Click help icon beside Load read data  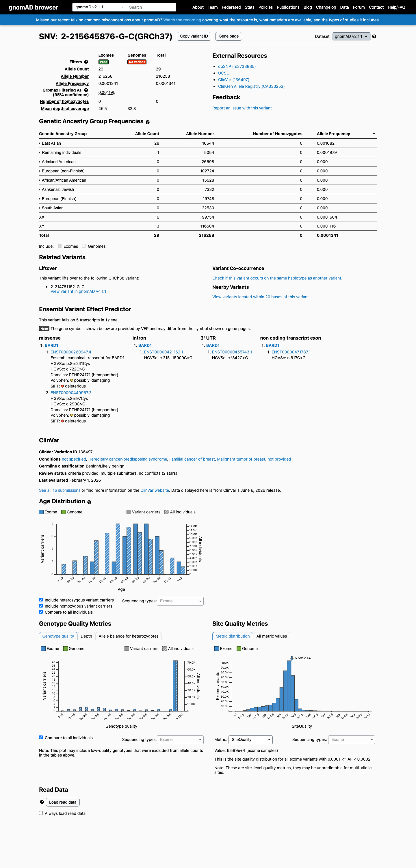tap(42, 802)
